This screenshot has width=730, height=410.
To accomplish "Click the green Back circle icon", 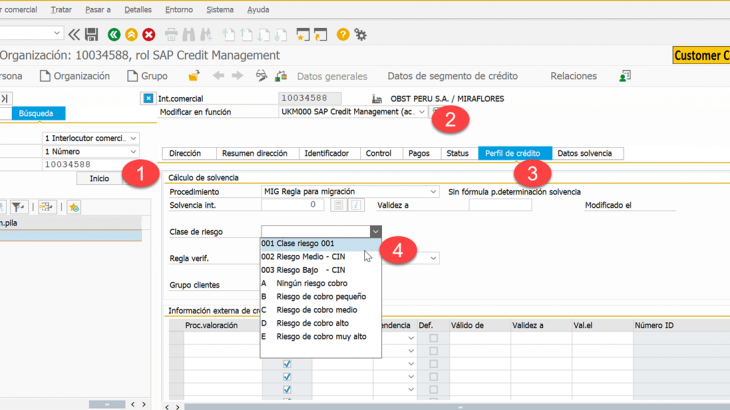I will [114, 34].
